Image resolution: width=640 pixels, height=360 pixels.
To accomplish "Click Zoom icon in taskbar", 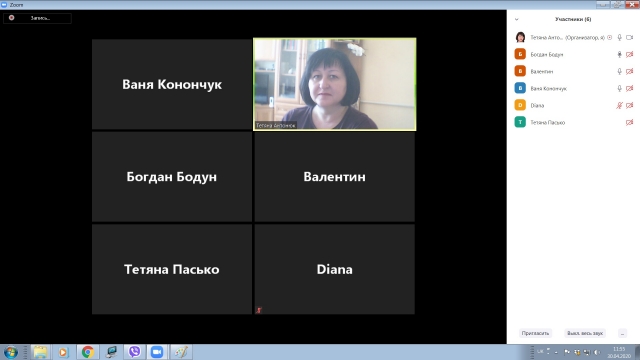I will click(x=157, y=352).
